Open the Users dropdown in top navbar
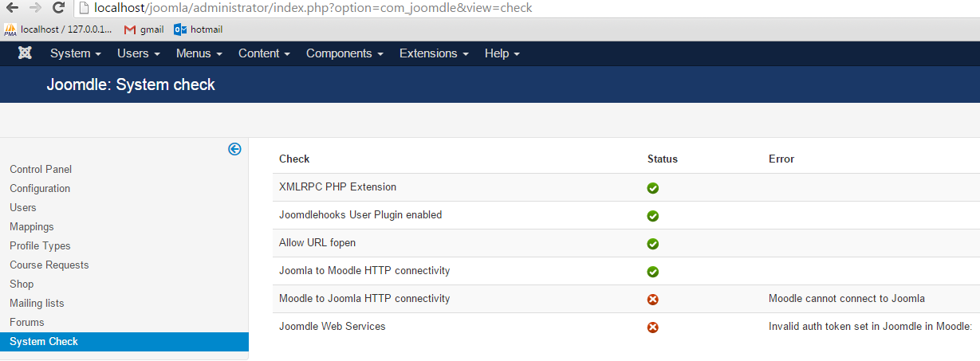 pos(138,53)
